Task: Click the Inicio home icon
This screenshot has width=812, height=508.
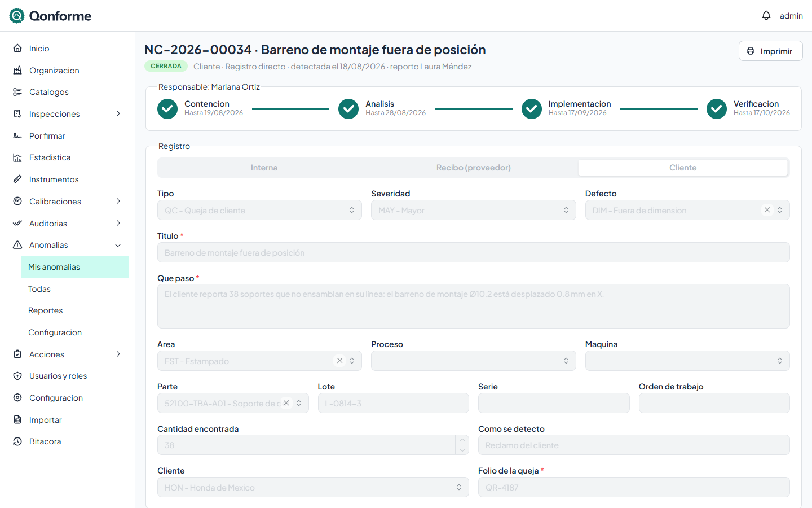Action: [17, 49]
